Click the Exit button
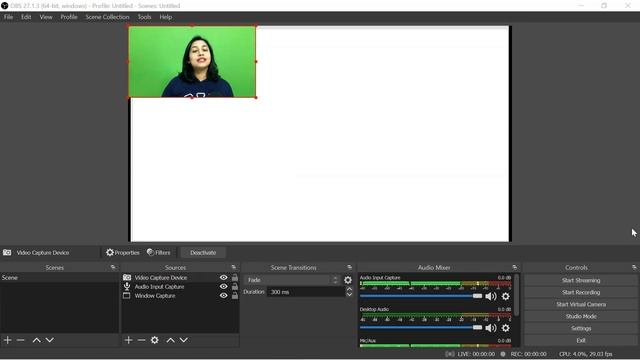Image resolution: width=640 pixels, height=360 pixels. pos(581,340)
